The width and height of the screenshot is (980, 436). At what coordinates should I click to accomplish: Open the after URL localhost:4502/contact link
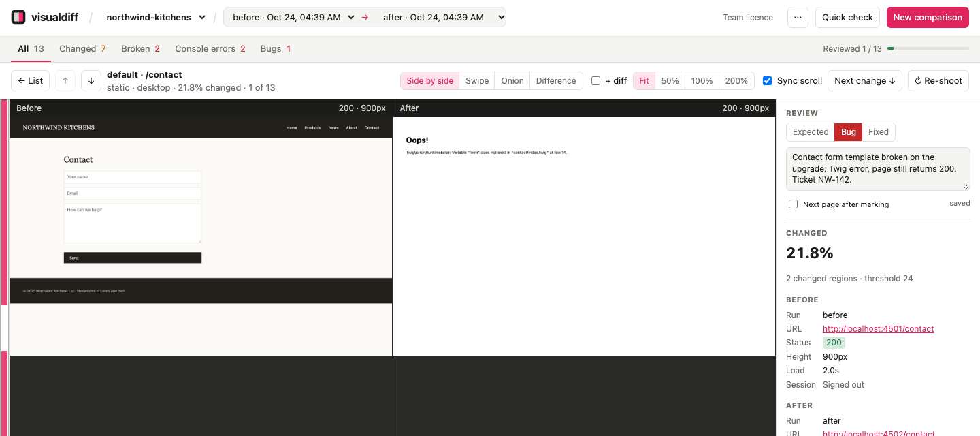(878, 433)
